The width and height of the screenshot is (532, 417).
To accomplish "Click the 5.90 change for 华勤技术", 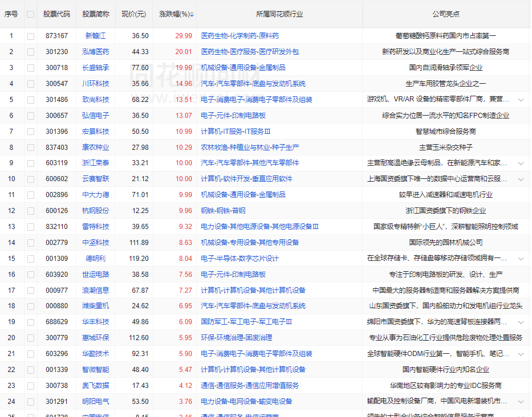I will coord(185,354).
